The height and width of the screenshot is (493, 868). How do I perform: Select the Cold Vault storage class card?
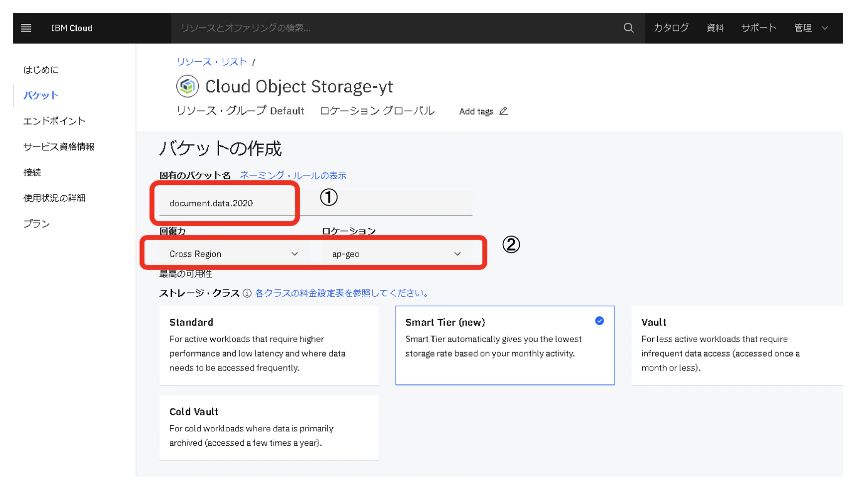click(x=269, y=427)
